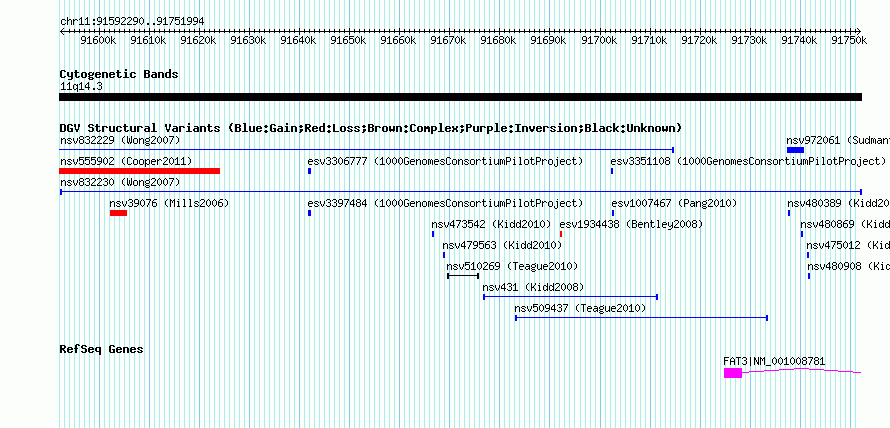The image size is (890, 428).
Task: Open the nsv39076 (Mills2006) label
Action: tap(169, 203)
